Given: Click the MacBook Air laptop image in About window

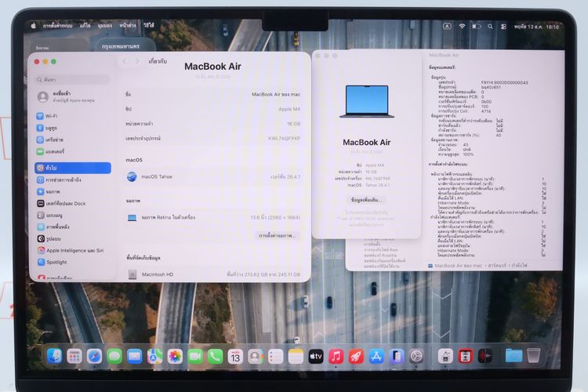Looking at the screenshot, I should pos(367,102).
